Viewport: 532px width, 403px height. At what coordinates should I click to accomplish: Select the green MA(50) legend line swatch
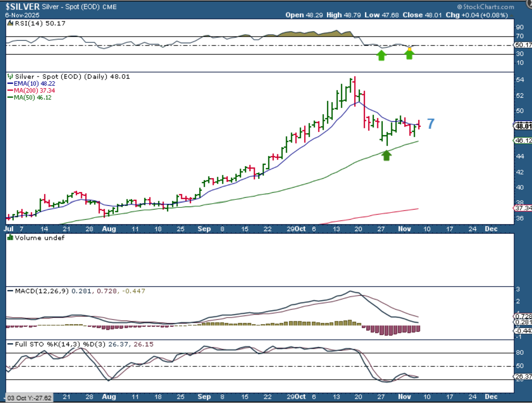(11, 97)
